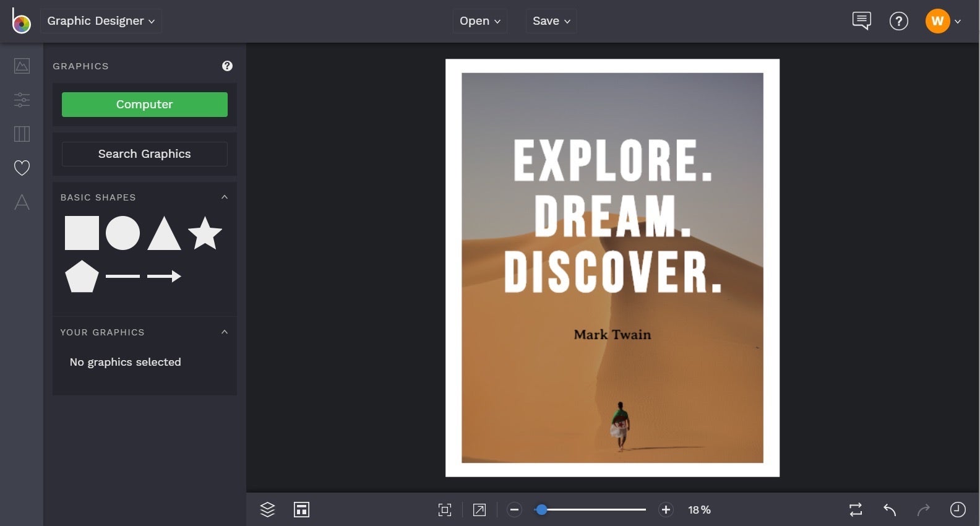Collapse the Basic Shapes section
This screenshot has width=980, height=526.
click(225, 197)
